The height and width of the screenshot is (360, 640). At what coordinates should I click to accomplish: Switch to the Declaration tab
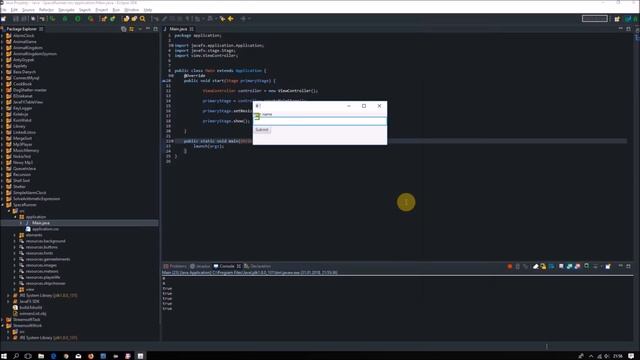point(258,266)
